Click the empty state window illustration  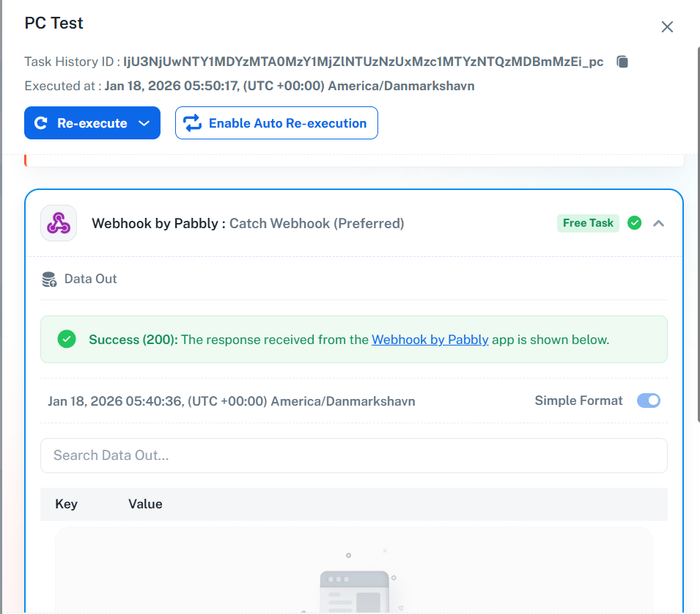click(x=355, y=591)
